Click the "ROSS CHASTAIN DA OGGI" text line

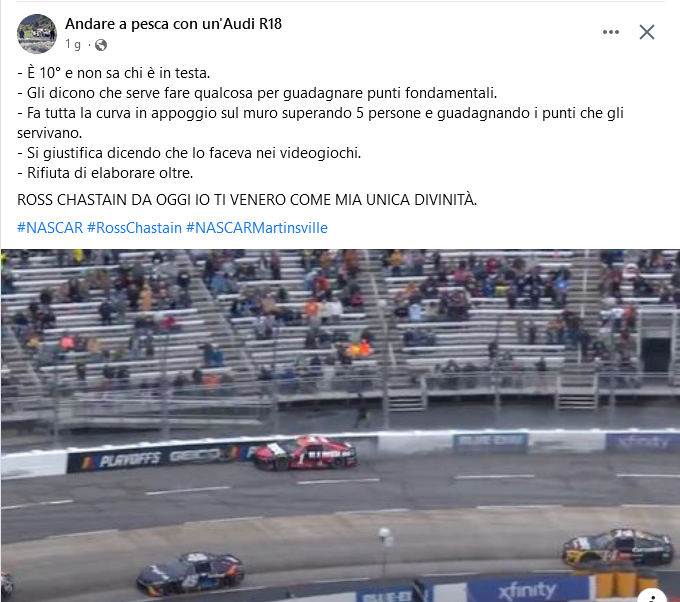tap(247, 200)
